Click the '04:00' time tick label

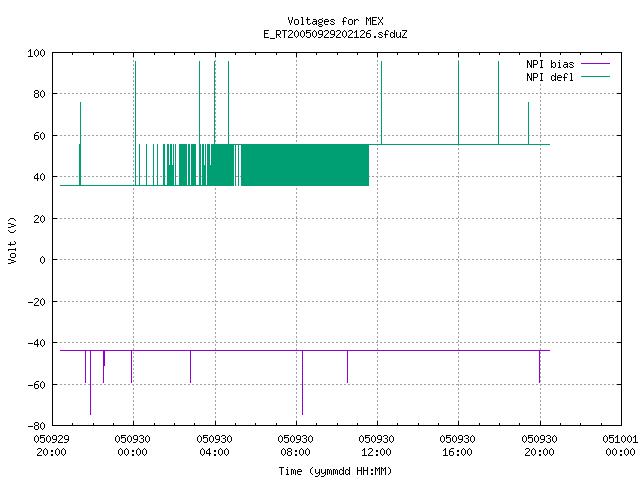click(x=214, y=452)
